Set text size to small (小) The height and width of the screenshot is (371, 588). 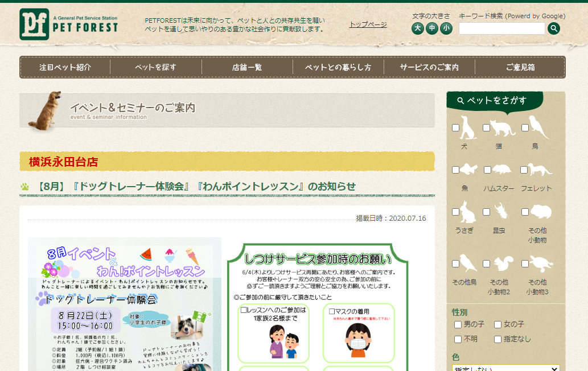[x=446, y=28]
